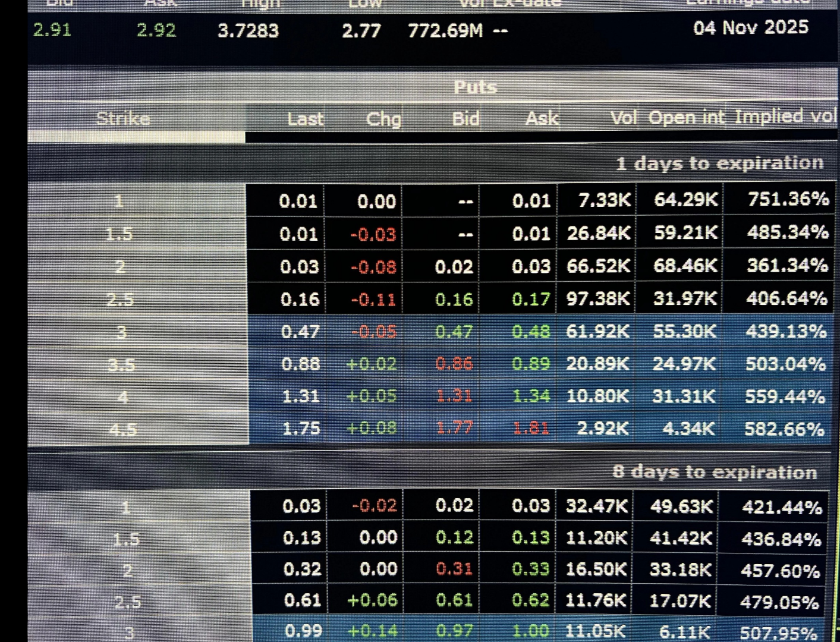Click implied vol 582.66%
This screenshot has width=840, height=642.
click(784, 429)
